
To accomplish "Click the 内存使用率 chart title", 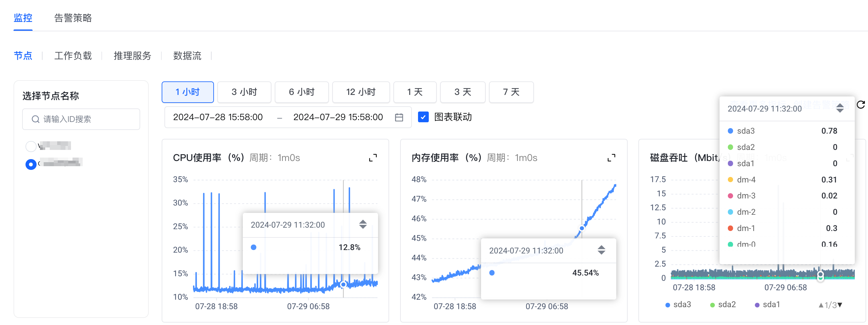I will [x=447, y=158].
